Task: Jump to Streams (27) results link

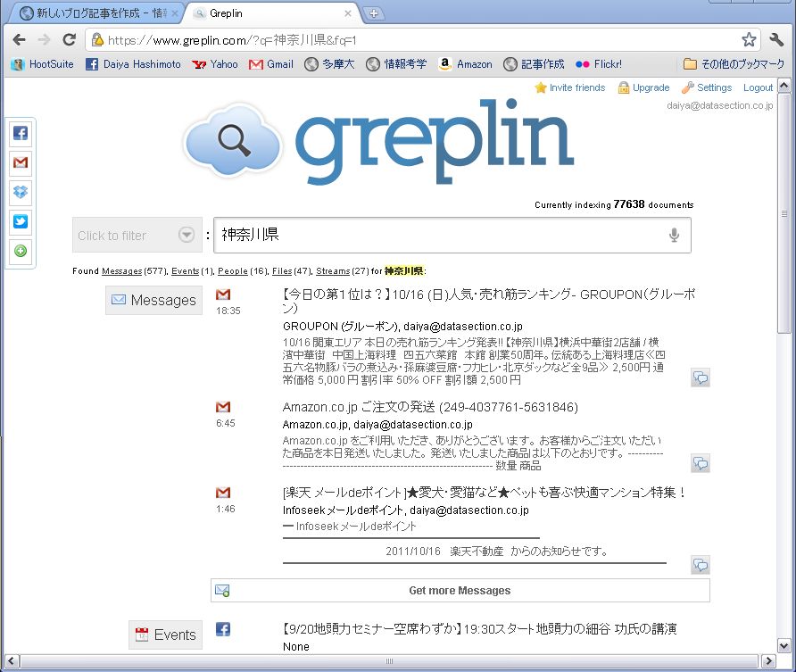Action: pos(333,271)
